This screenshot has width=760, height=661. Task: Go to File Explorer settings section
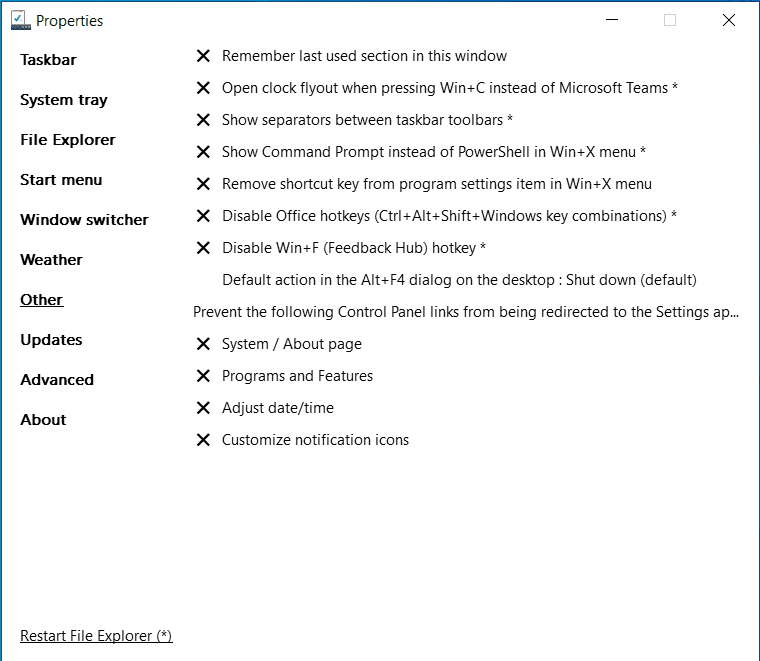[x=68, y=140]
